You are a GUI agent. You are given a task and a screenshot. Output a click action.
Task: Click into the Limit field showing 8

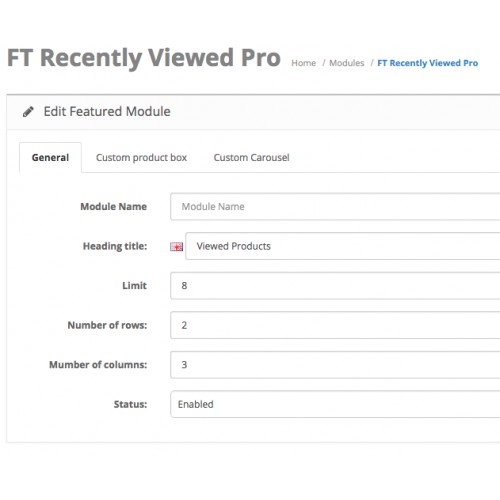tap(335, 286)
